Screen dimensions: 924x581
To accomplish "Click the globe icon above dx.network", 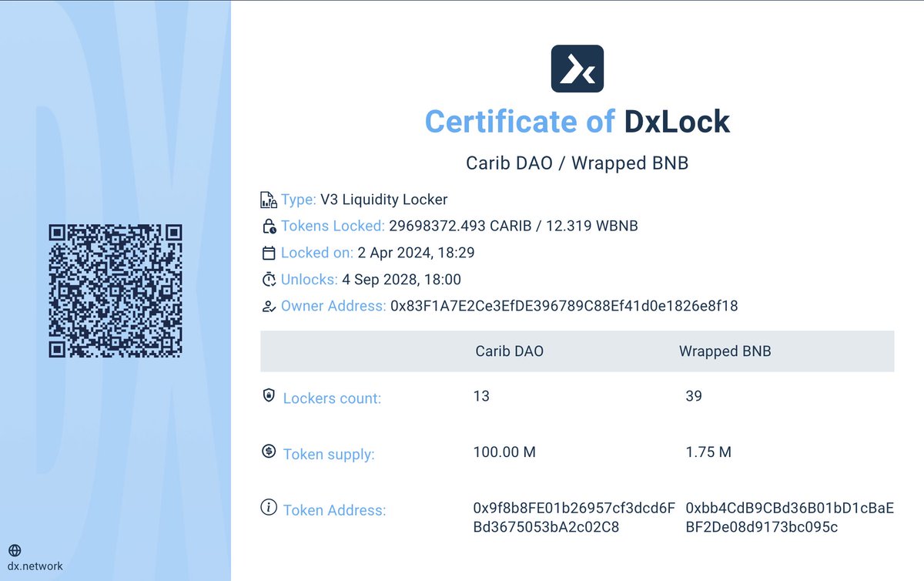I will [x=15, y=550].
